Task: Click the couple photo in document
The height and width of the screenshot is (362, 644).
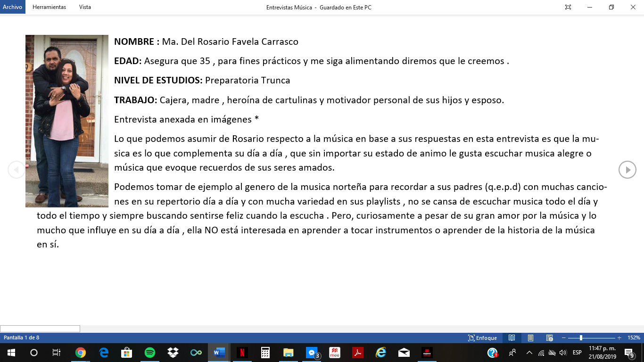Action: 67,121
